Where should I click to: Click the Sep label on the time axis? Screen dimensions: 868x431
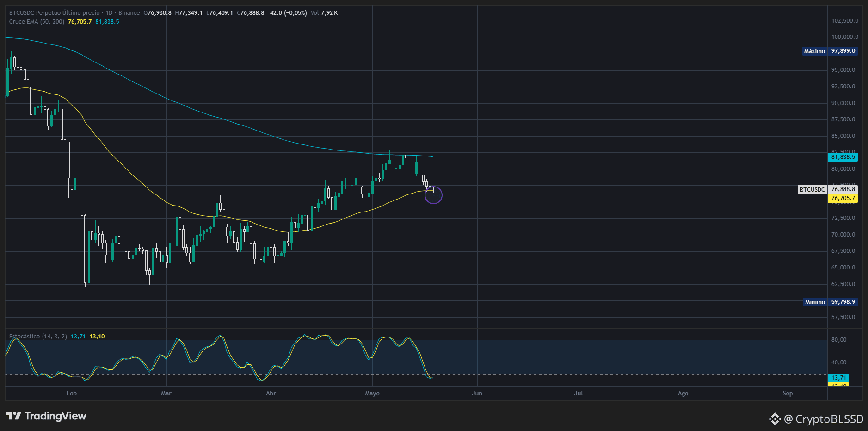788,393
